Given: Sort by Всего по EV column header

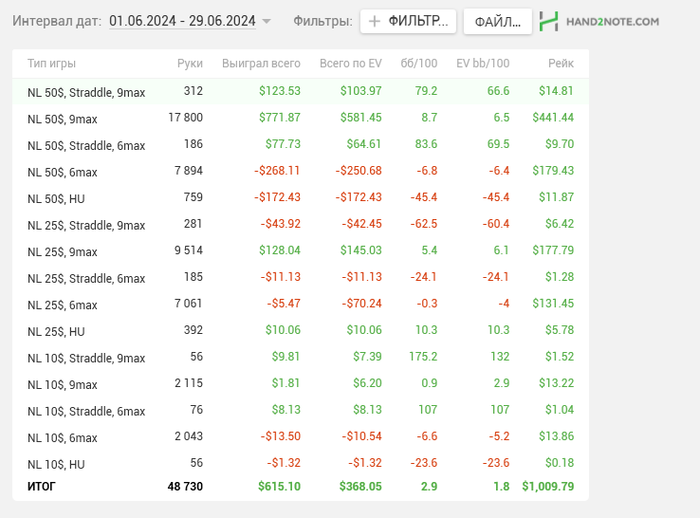Looking at the screenshot, I should pyautogui.click(x=350, y=63).
